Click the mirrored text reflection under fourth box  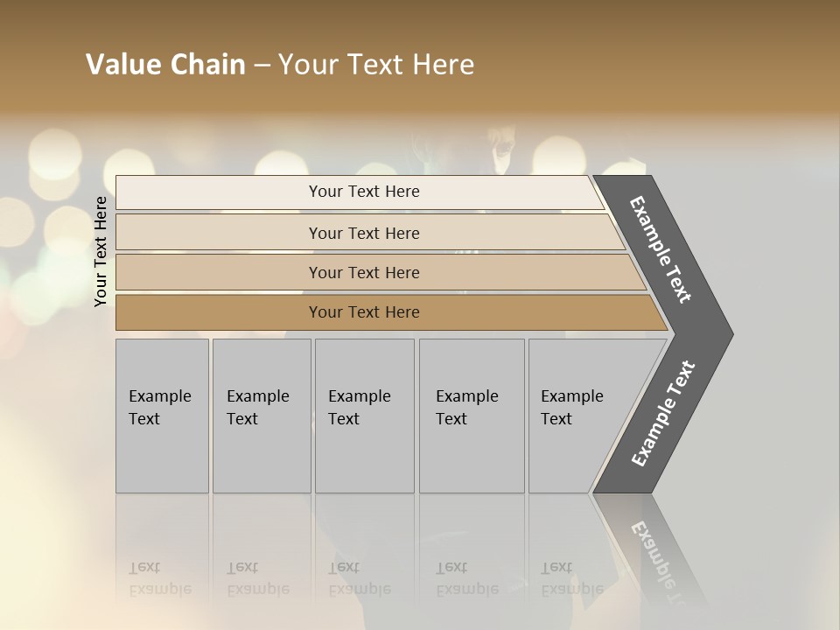coord(467,578)
